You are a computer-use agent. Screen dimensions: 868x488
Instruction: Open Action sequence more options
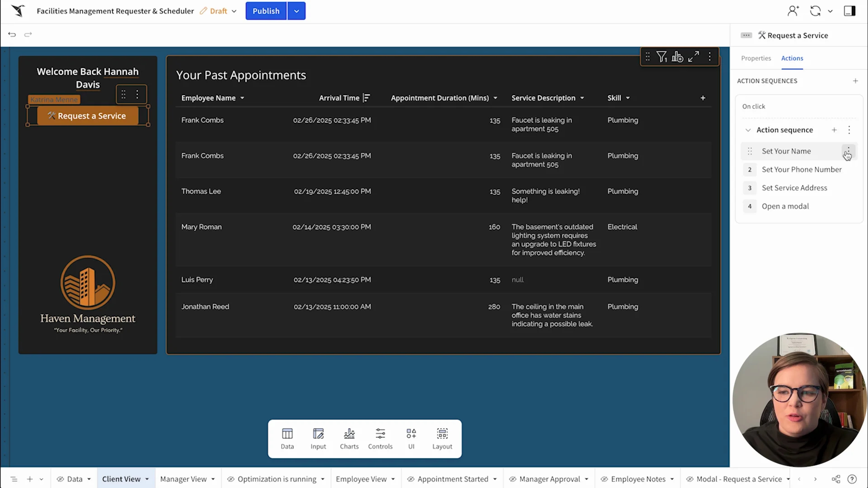click(x=849, y=130)
